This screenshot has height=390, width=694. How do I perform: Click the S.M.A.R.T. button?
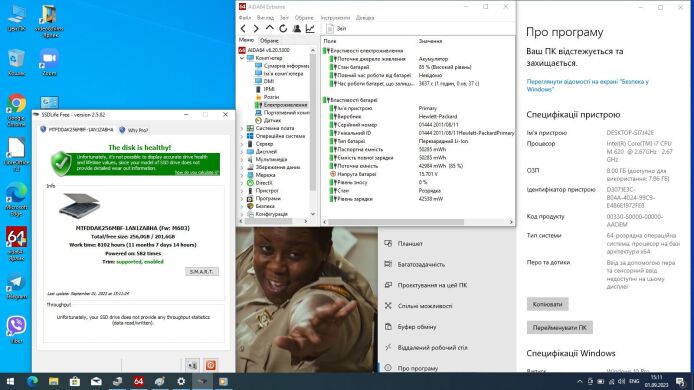[x=201, y=271]
